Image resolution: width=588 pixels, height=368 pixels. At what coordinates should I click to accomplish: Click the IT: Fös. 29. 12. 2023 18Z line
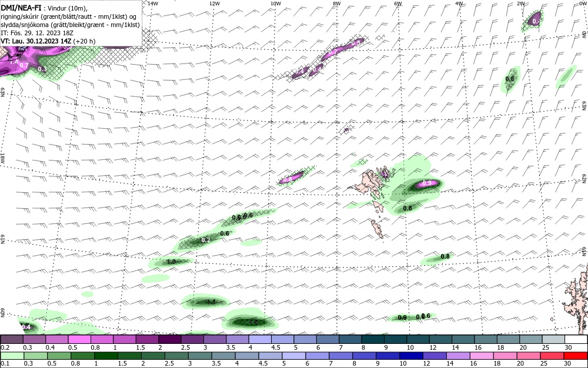click(x=37, y=33)
